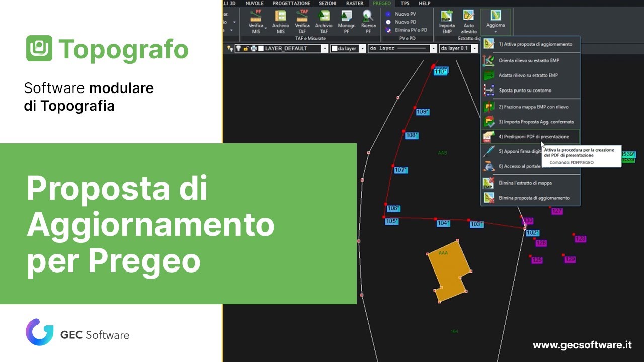Open the TPS ribbon tab
The width and height of the screenshot is (644, 362).
405,3
